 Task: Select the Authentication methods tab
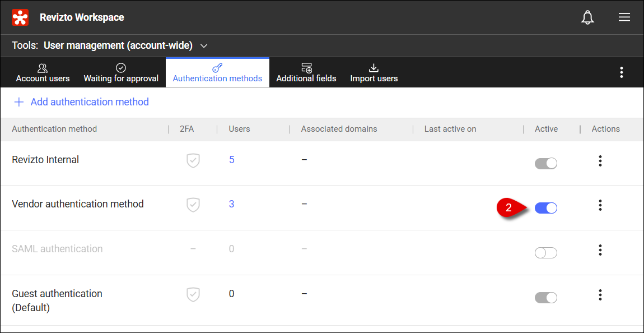(x=217, y=73)
